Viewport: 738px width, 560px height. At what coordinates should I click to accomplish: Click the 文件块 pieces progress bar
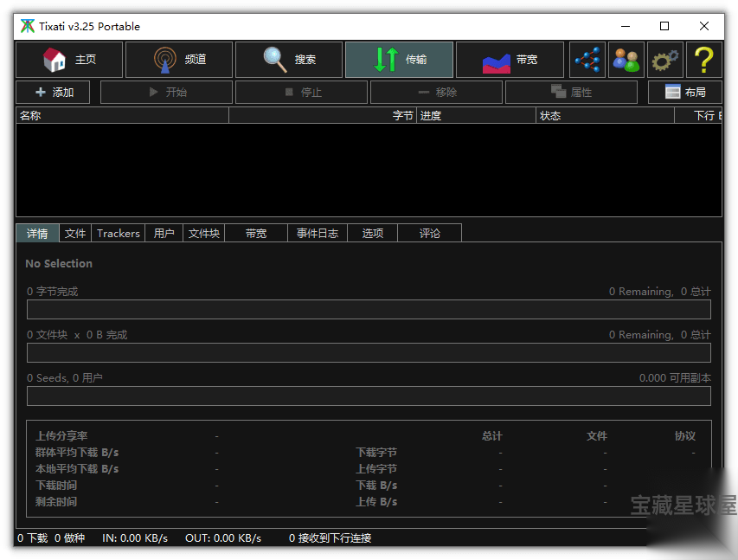369,353
